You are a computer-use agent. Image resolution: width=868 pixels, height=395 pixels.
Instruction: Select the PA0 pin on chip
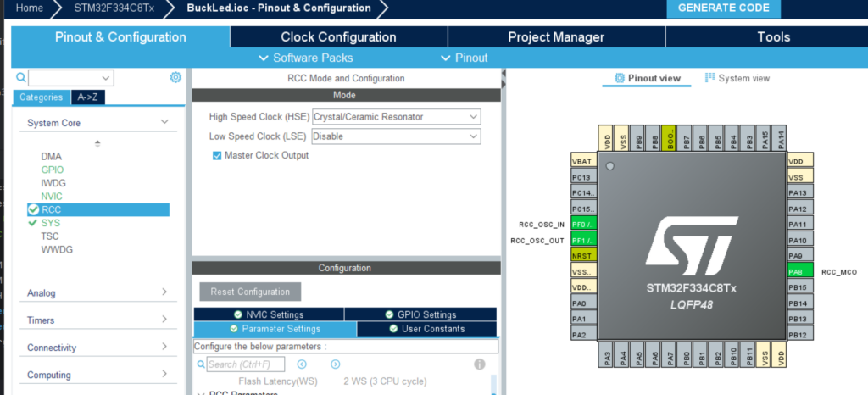tap(584, 303)
